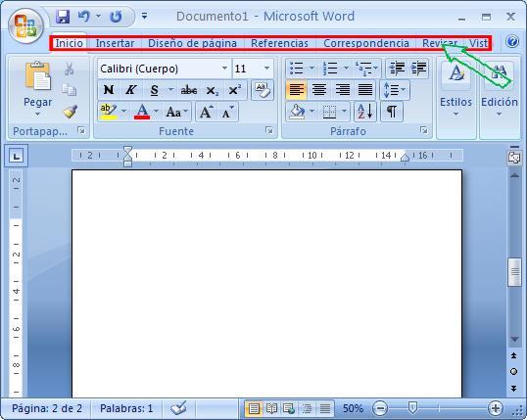Undo the last action
The image size is (527, 420).
83,16
